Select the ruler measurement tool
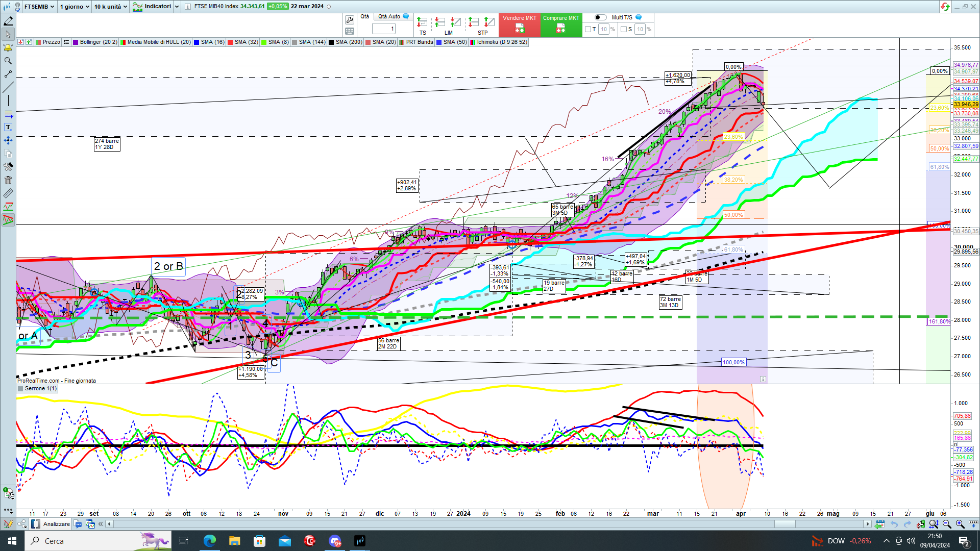This screenshot has height=551, width=980. [8, 193]
